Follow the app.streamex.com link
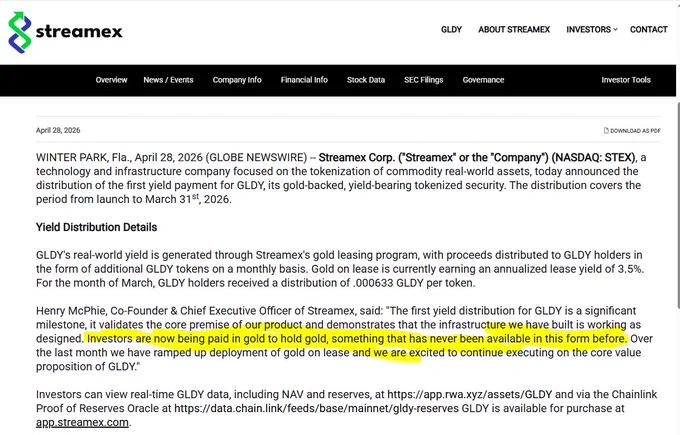680x435 pixels. pos(82,422)
